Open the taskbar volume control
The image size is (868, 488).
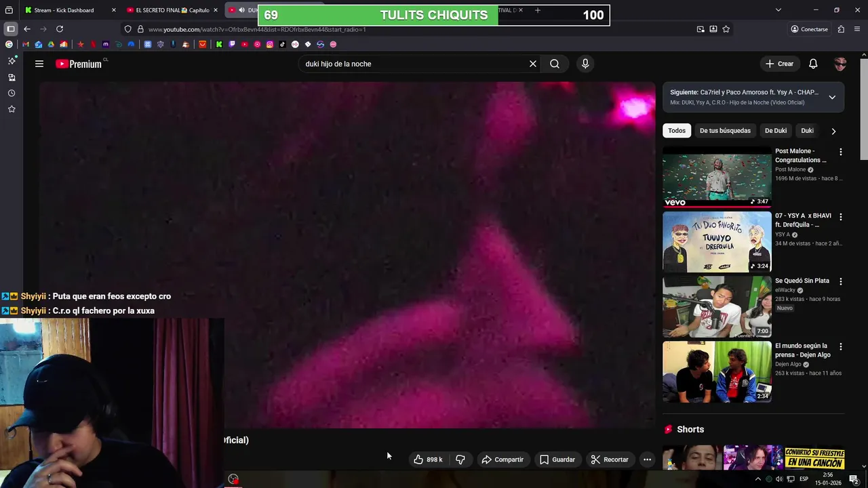click(x=779, y=479)
